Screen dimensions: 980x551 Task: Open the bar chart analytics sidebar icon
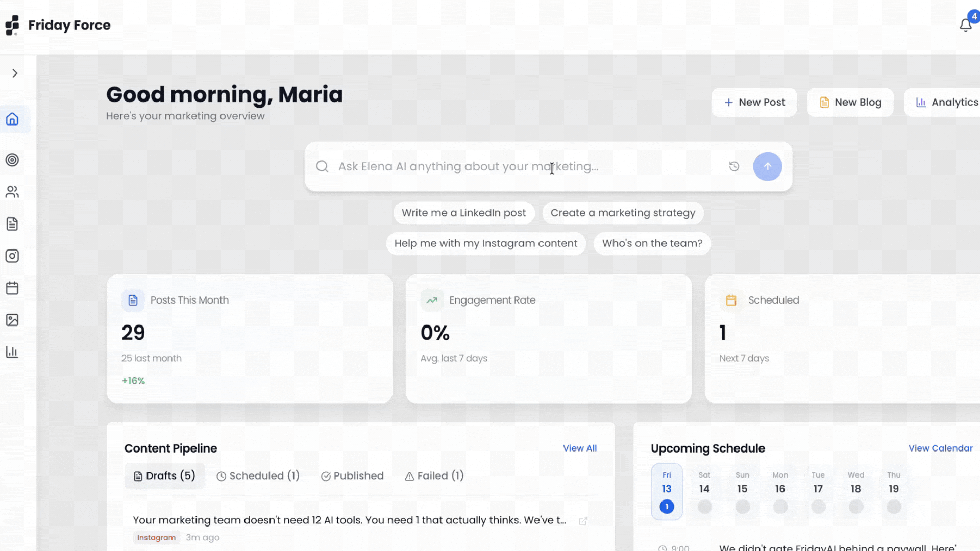pyautogui.click(x=12, y=352)
